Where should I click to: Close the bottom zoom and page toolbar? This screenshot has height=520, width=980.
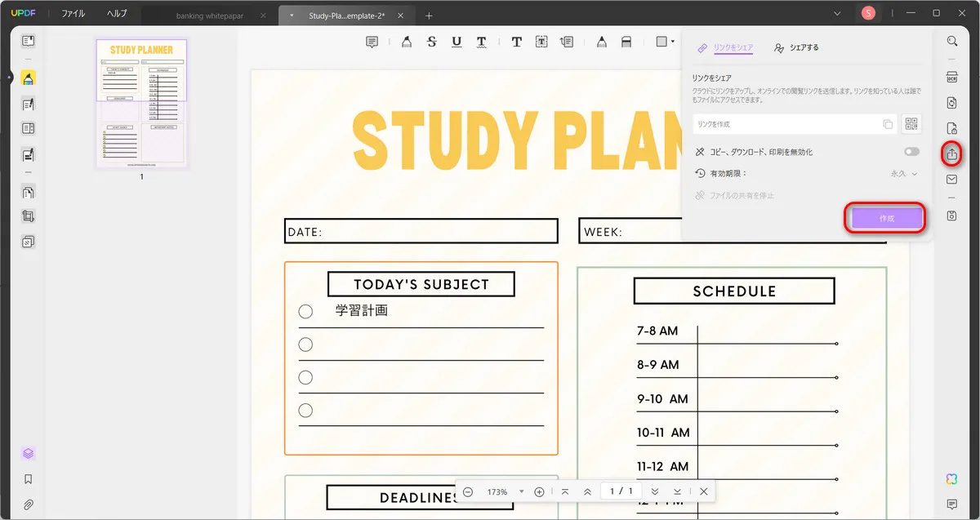[x=703, y=492]
